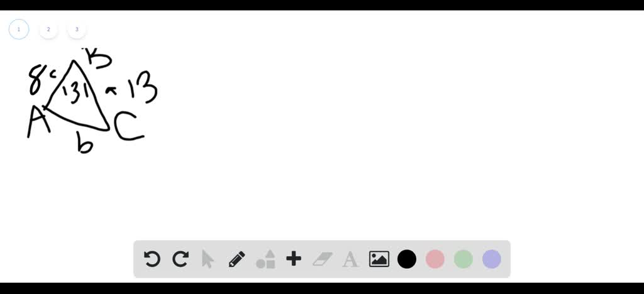Click the plus add icon

point(294,259)
